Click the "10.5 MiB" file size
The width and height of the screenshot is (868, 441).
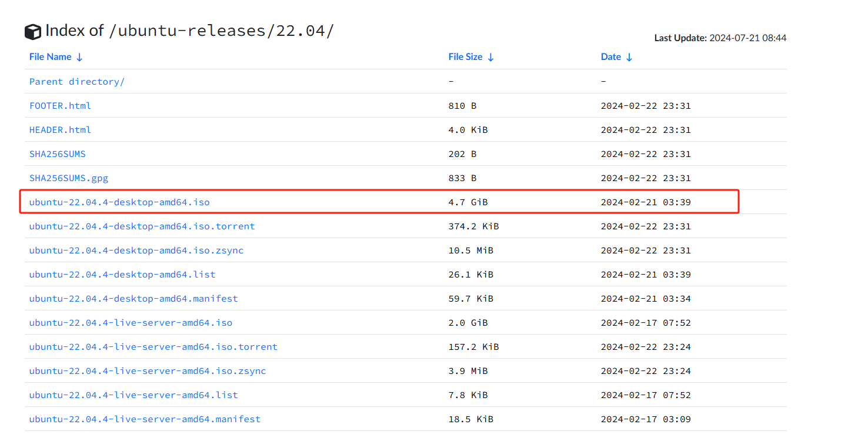click(471, 250)
